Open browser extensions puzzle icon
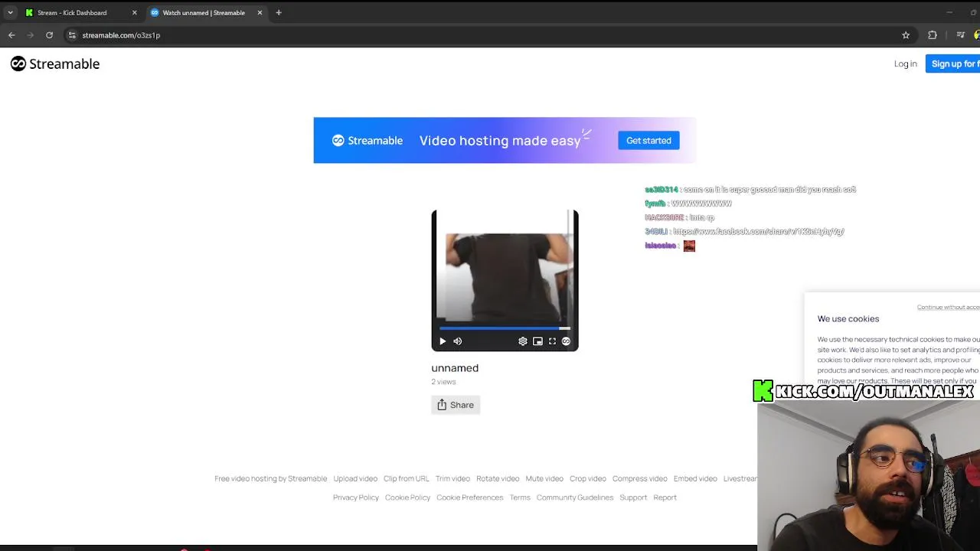980x551 pixels. point(933,35)
